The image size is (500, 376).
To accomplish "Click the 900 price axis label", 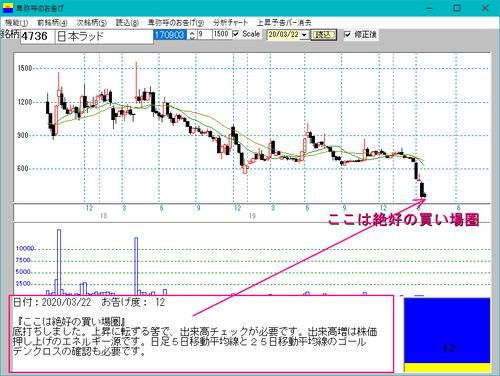I will coord(23,135).
